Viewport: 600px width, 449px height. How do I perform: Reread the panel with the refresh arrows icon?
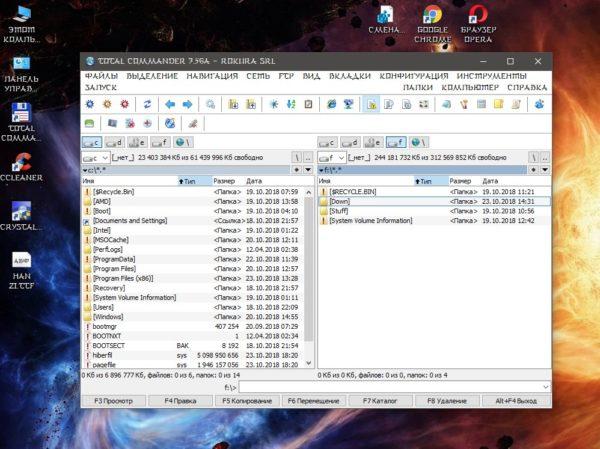[147, 104]
